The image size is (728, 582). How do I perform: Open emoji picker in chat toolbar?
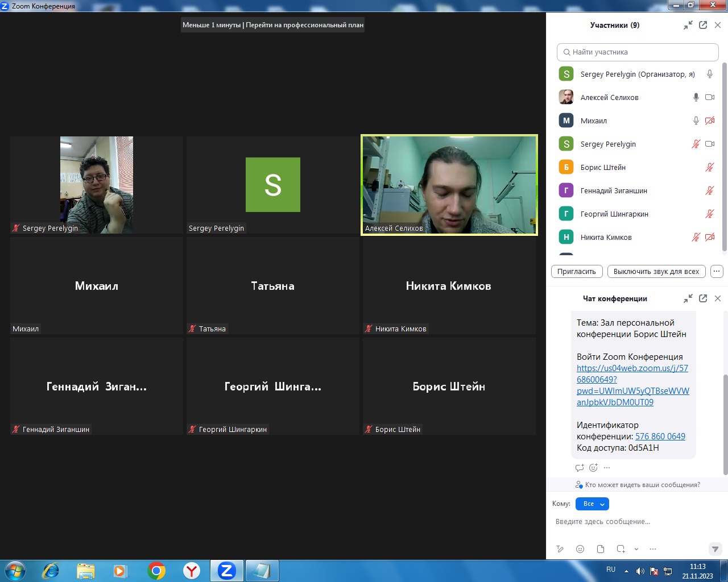(x=580, y=549)
